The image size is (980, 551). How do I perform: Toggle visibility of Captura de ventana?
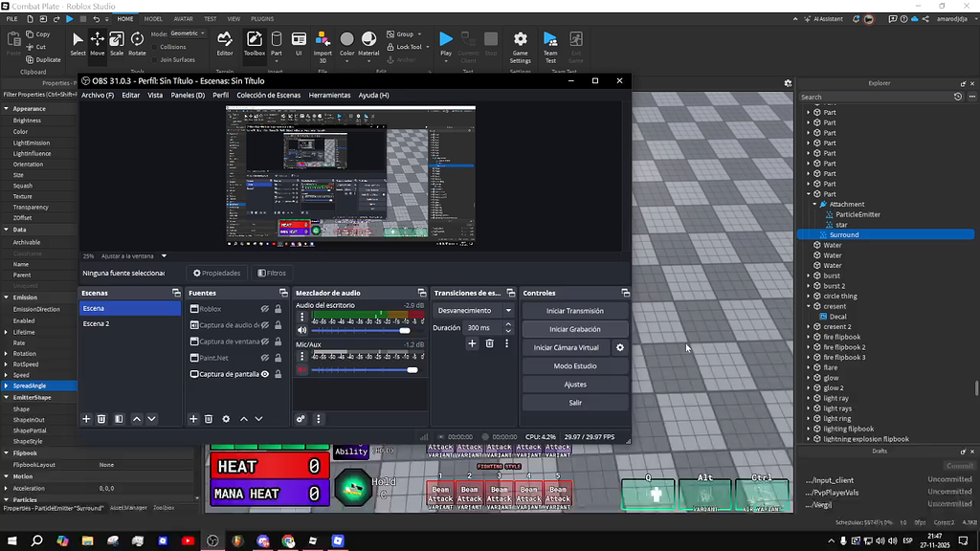[x=265, y=342]
